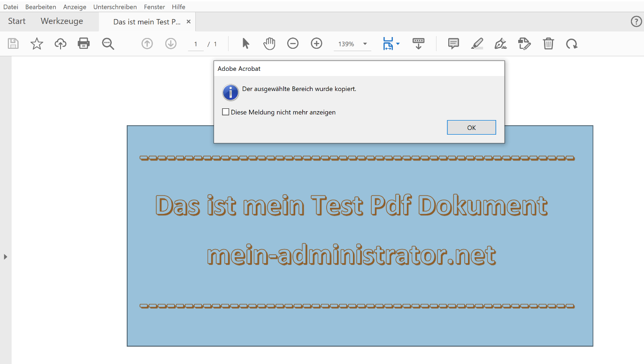Viewport: 644px width, 364px height.
Task: Rotate the page with the circular arrow icon
Action: 572,44
